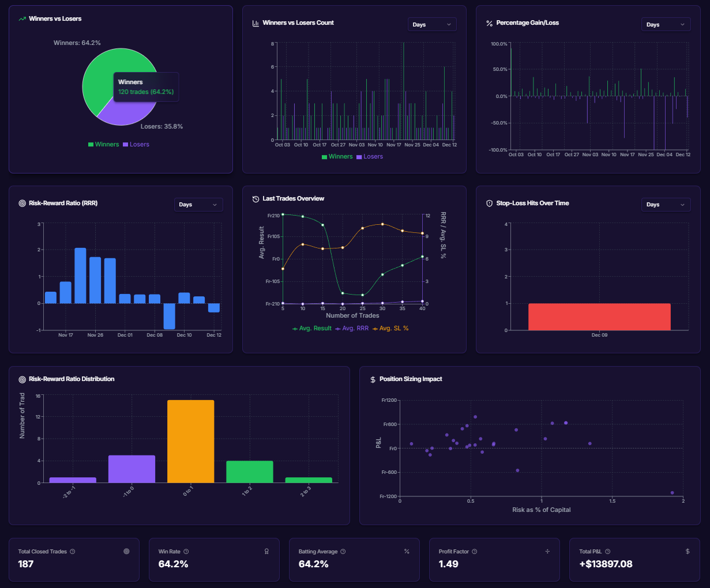Screen dimensions: 710x588
Task: Click the purple -1 to 0 distribution bar
Action: pos(132,469)
